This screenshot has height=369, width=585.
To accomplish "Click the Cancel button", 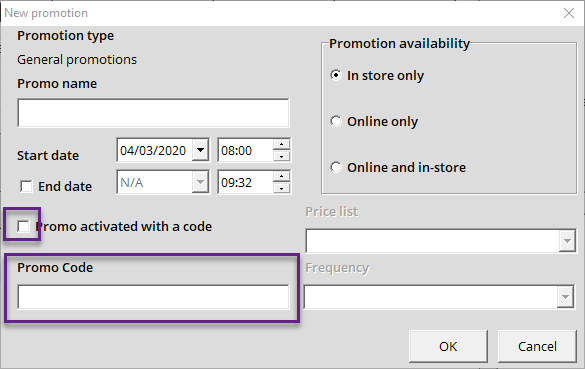I will click(x=537, y=346).
